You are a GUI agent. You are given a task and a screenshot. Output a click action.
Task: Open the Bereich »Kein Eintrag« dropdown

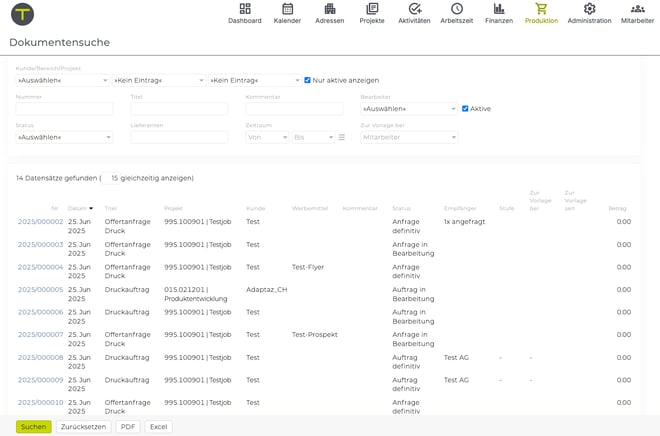point(159,80)
